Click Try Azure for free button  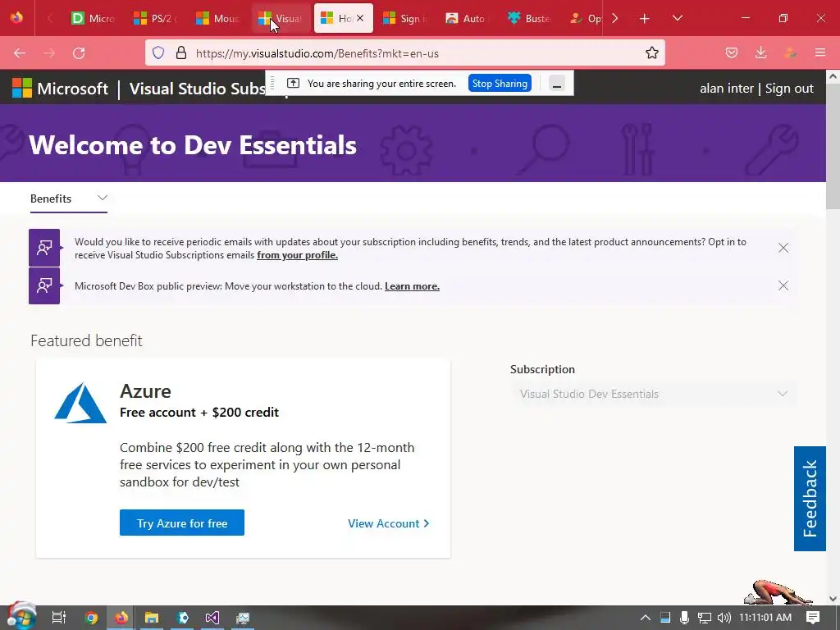pyautogui.click(x=181, y=523)
